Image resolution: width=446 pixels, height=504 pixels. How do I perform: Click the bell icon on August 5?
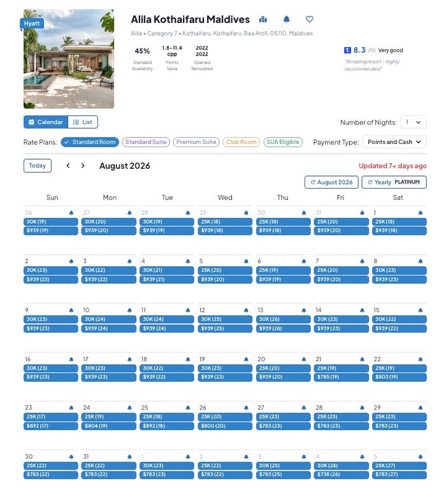click(246, 261)
